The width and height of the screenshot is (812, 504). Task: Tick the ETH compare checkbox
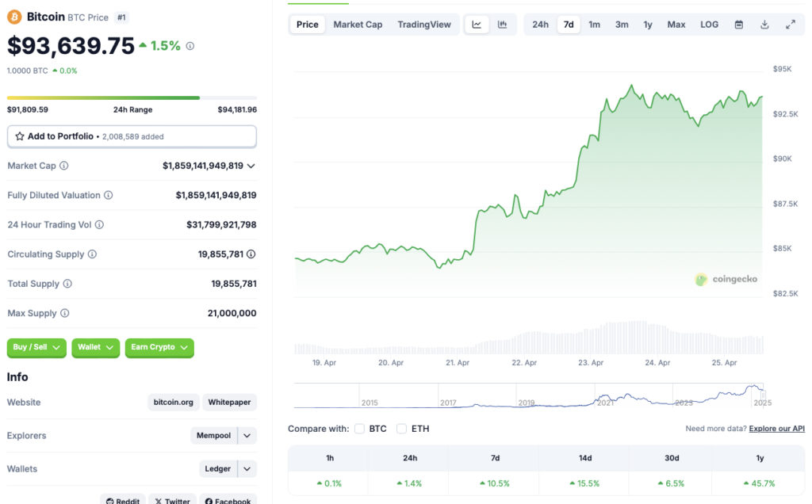[x=401, y=429]
